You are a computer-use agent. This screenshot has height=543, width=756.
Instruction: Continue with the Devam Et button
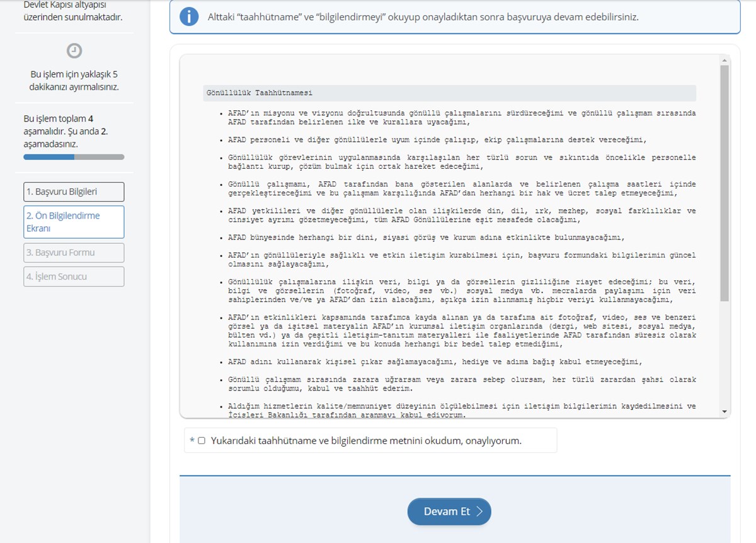[x=449, y=512]
